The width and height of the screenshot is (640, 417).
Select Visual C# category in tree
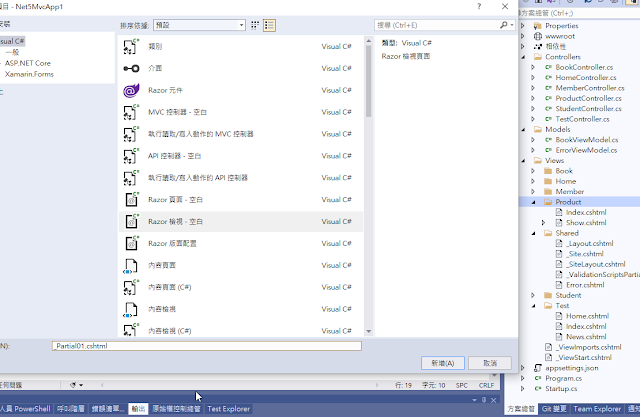[12, 41]
